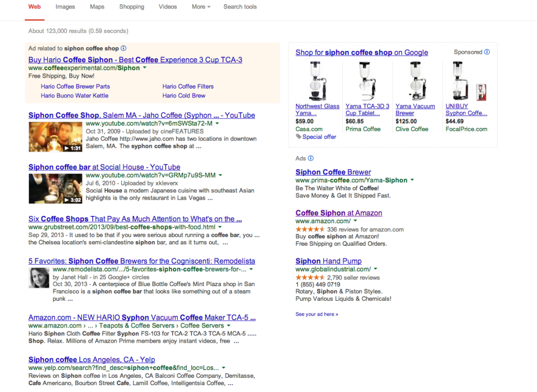
Task: Click 'Shop for siphon coffee shop on Google'
Action: coord(362,52)
